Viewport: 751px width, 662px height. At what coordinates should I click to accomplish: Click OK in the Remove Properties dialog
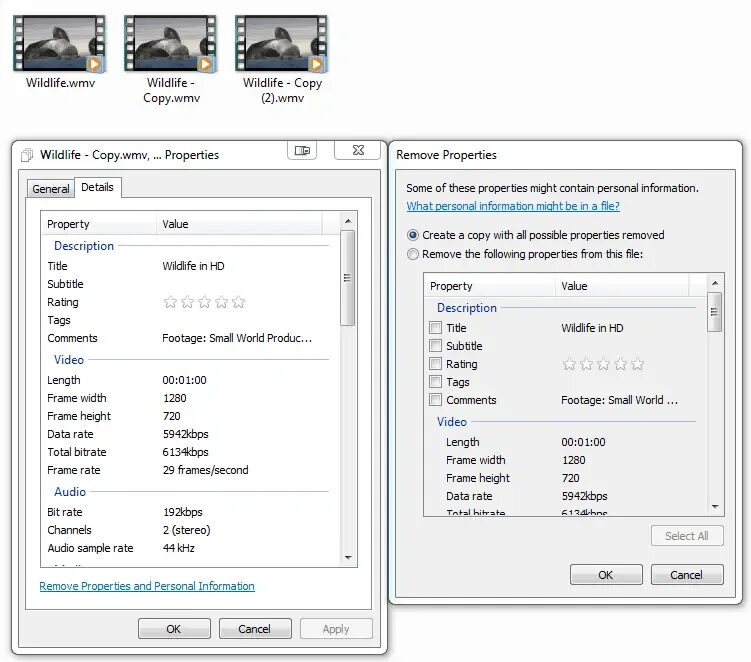pyautogui.click(x=606, y=574)
